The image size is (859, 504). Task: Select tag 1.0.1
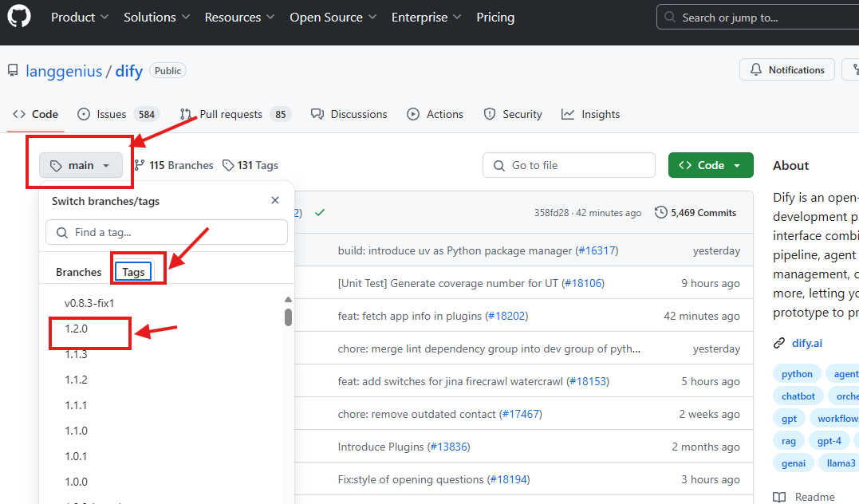(x=76, y=456)
